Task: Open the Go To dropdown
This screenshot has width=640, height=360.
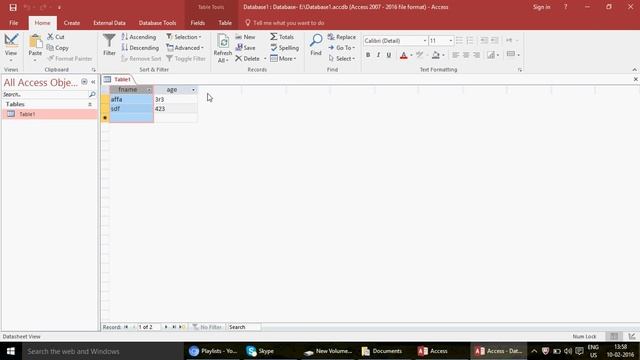Action: point(342,48)
